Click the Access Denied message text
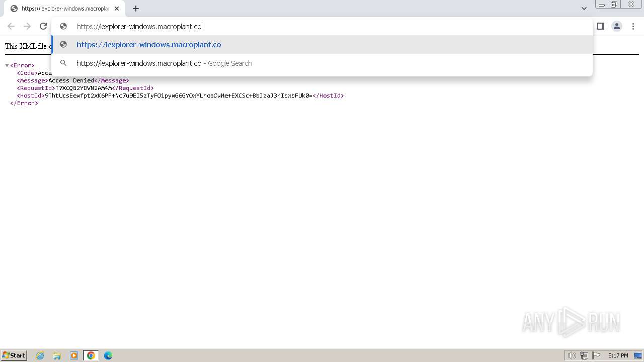The image size is (644, 362). click(71, 80)
